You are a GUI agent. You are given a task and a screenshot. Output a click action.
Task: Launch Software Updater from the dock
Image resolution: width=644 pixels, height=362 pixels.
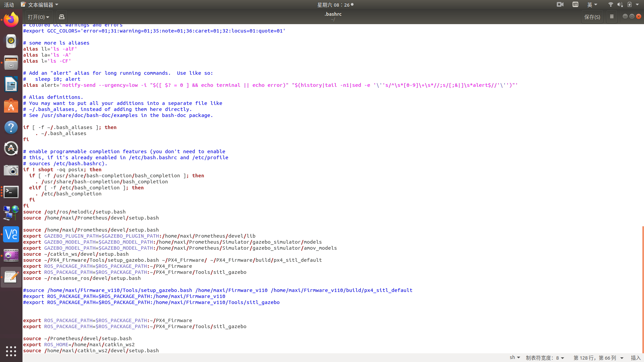click(11, 148)
